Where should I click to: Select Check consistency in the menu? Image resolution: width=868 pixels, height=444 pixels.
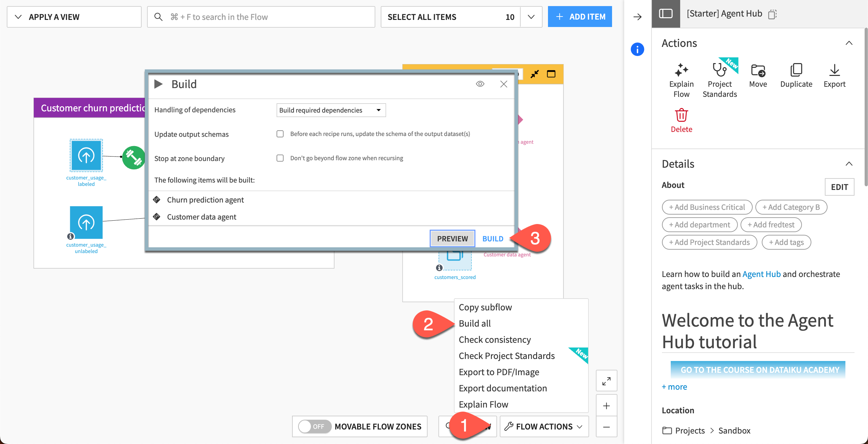(x=494, y=339)
